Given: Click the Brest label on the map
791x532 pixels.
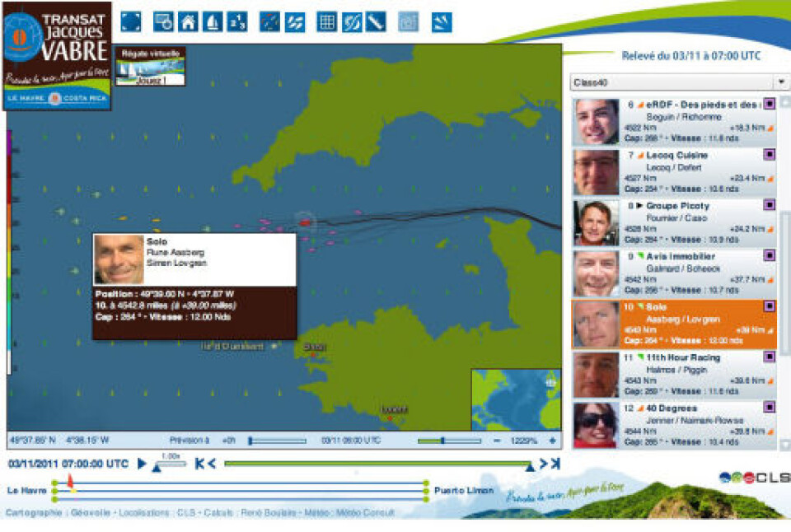Looking at the screenshot, I should pyautogui.click(x=314, y=347).
